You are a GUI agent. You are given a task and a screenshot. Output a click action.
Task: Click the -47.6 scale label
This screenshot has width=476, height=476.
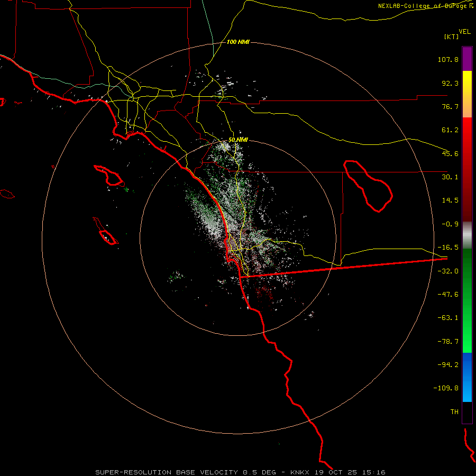[448, 295]
